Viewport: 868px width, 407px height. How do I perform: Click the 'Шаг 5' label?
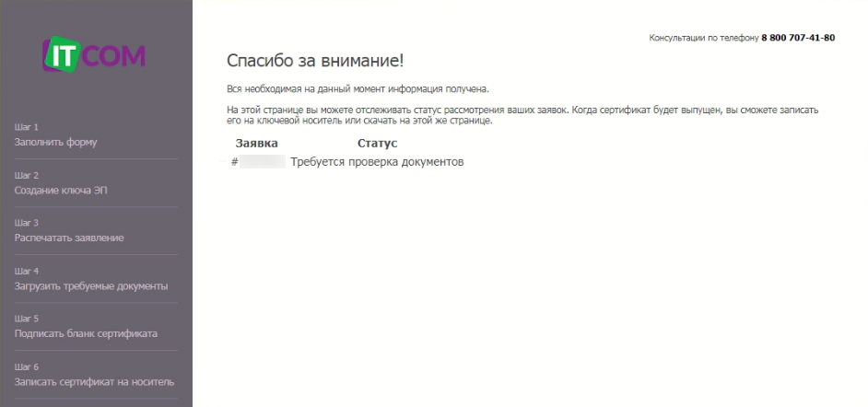(27, 319)
